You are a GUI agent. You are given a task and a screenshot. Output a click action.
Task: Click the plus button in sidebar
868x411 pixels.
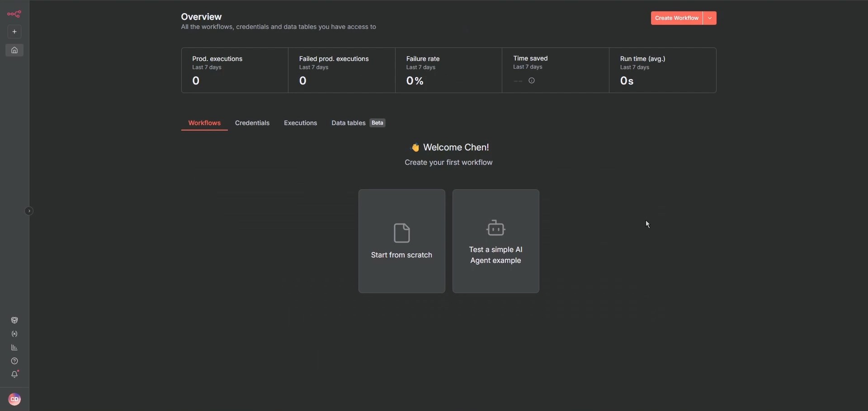pyautogui.click(x=14, y=32)
